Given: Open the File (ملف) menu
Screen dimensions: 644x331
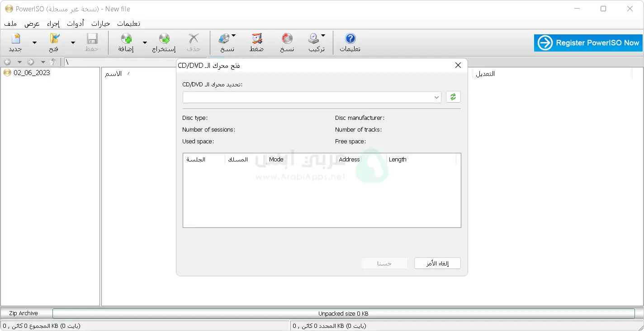Looking at the screenshot, I should click(x=10, y=24).
